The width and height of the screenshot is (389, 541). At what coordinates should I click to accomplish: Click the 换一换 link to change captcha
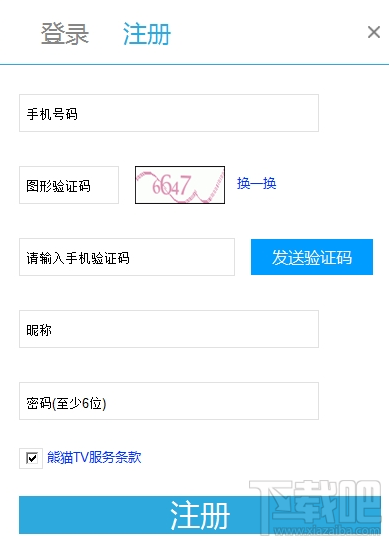pyautogui.click(x=256, y=183)
